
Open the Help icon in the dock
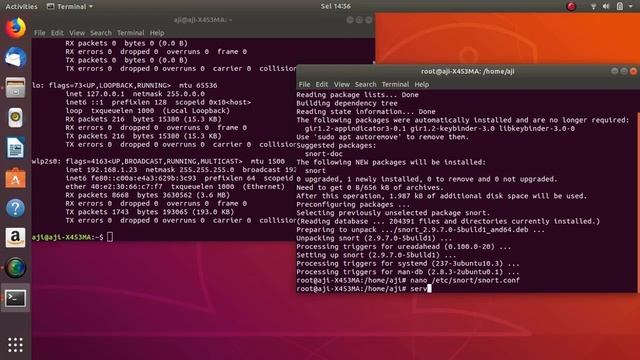pyautogui.click(x=16, y=208)
